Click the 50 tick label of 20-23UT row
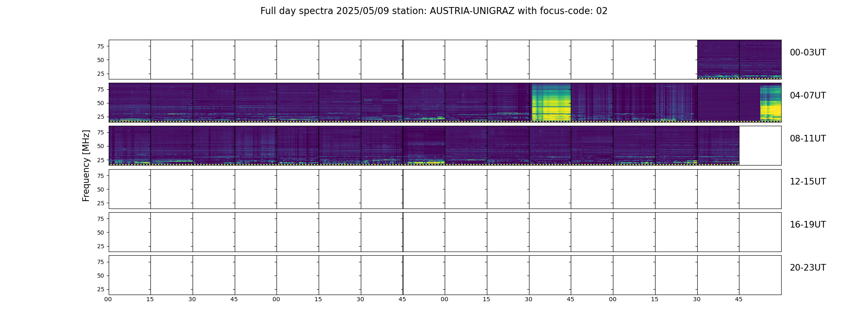The width and height of the screenshot is (868, 331). click(100, 276)
